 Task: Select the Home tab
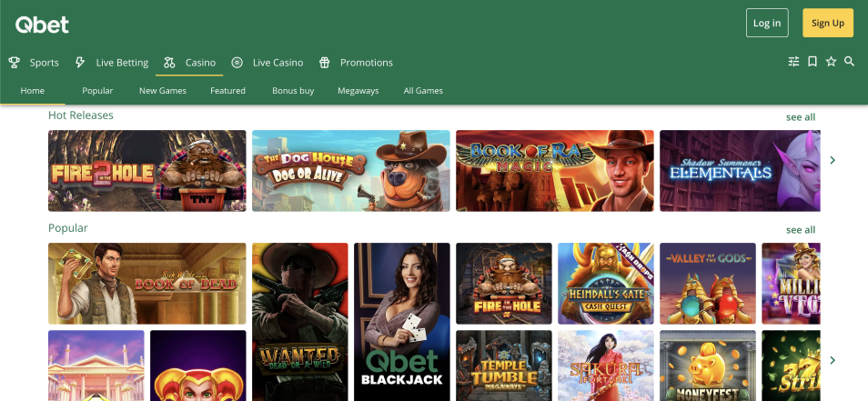tap(32, 91)
